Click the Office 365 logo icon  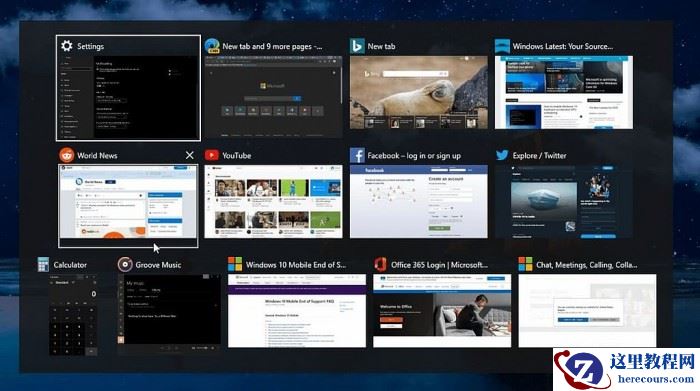point(380,264)
